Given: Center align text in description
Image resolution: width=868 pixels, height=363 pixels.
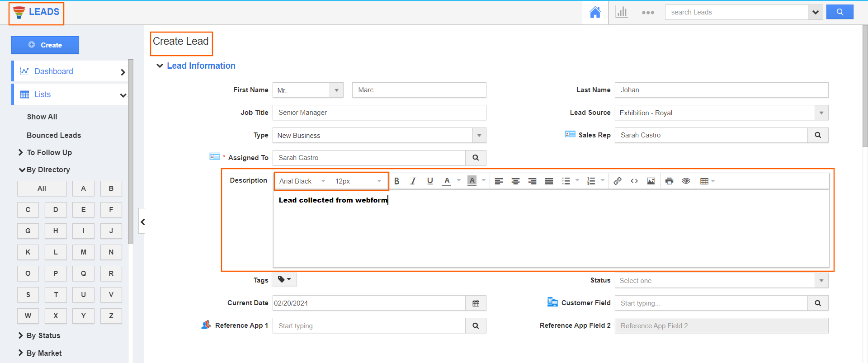Looking at the screenshot, I should [515, 181].
